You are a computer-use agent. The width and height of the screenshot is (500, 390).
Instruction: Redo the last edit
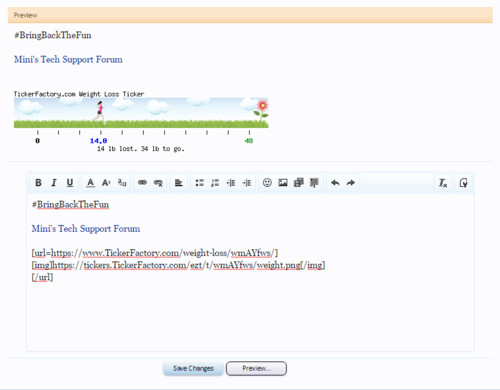tap(351, 183)
